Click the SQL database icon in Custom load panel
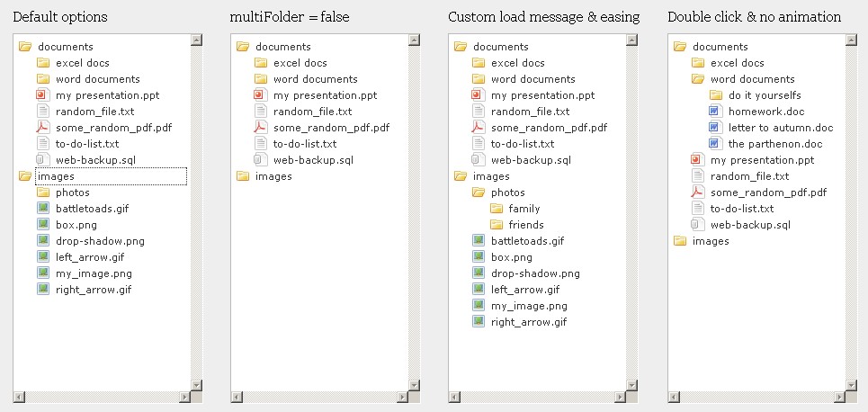The width and height of the screenshot is (868, 412). pos(479,160)
